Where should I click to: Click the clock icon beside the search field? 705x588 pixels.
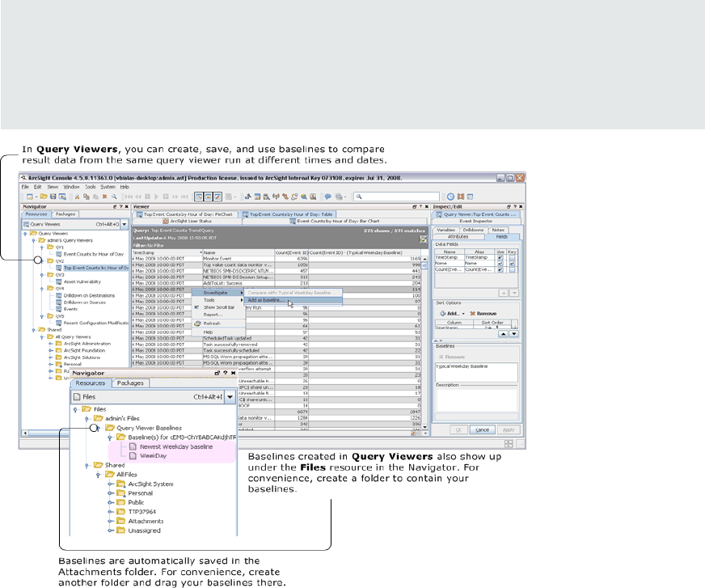(x=450, y=197)
